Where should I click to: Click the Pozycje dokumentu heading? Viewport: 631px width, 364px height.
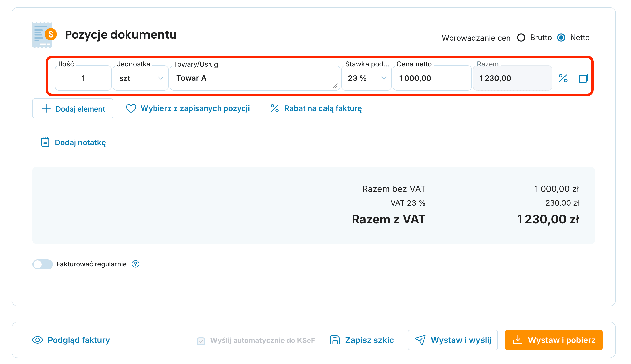point(121,35)
